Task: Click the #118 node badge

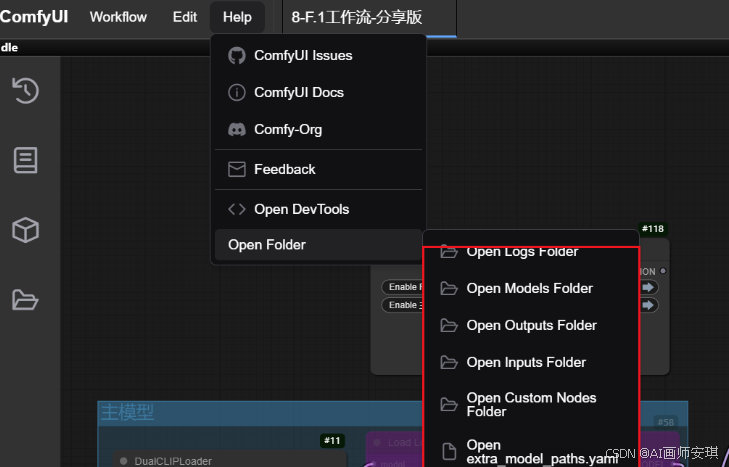Action: pyautogui.click(x=653, y=229)
